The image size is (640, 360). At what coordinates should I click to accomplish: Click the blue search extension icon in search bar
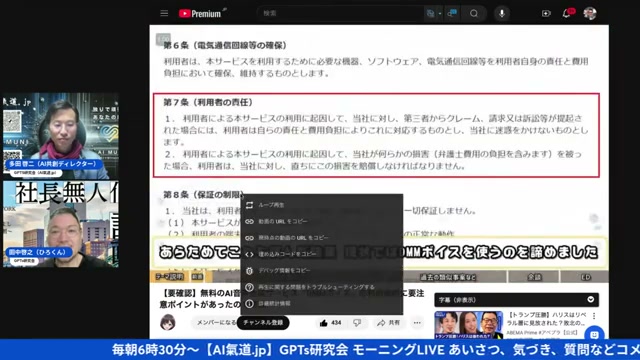[452, 13]
